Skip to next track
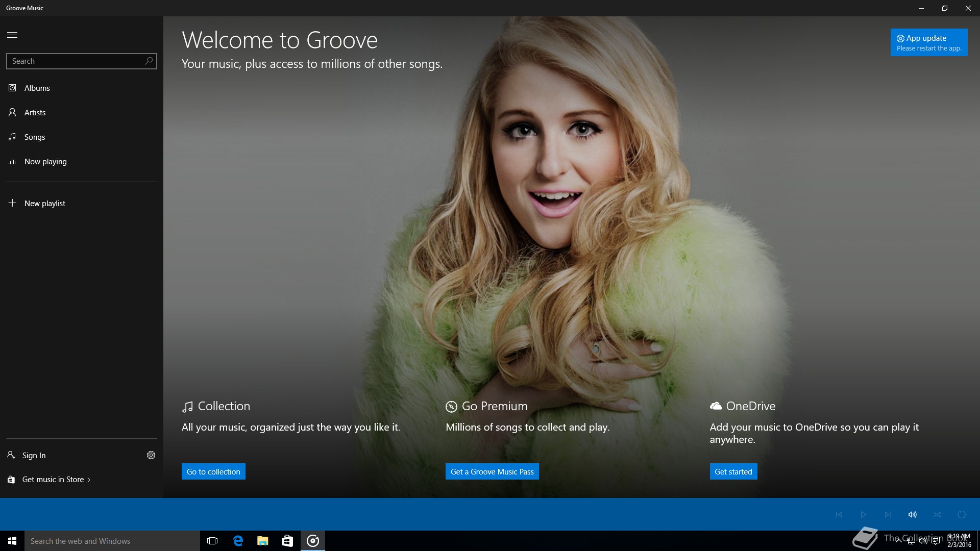The width and height of the screenshot is (980, 551). [888, 514]
